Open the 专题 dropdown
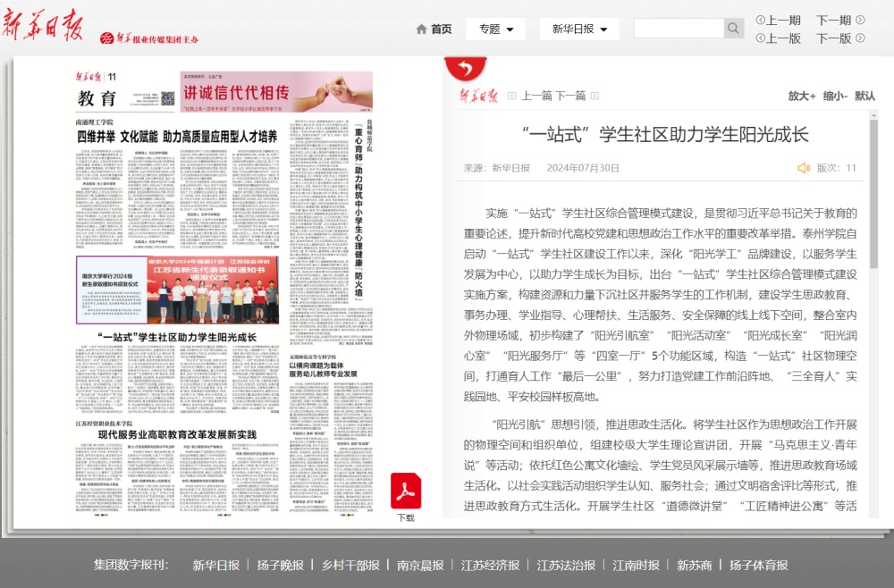Screen dimensions: 894x588 (x=495, y=29)
